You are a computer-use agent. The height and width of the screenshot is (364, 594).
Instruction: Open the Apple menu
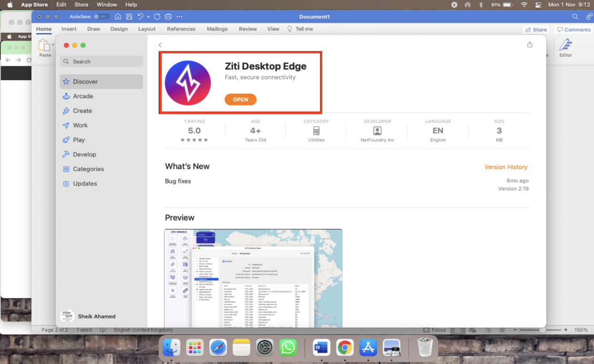(x=10, y=4)
